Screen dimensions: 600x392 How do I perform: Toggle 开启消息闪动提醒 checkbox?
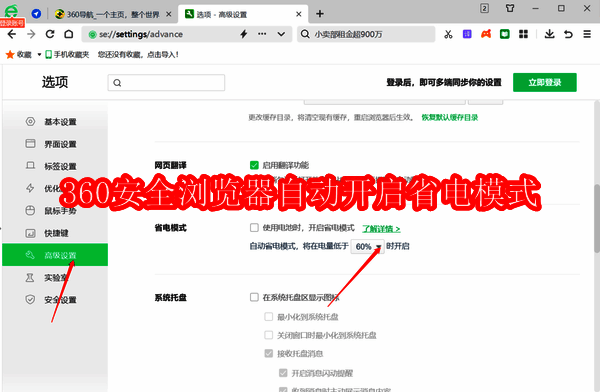pyautogui.click(x=283, y=372)
